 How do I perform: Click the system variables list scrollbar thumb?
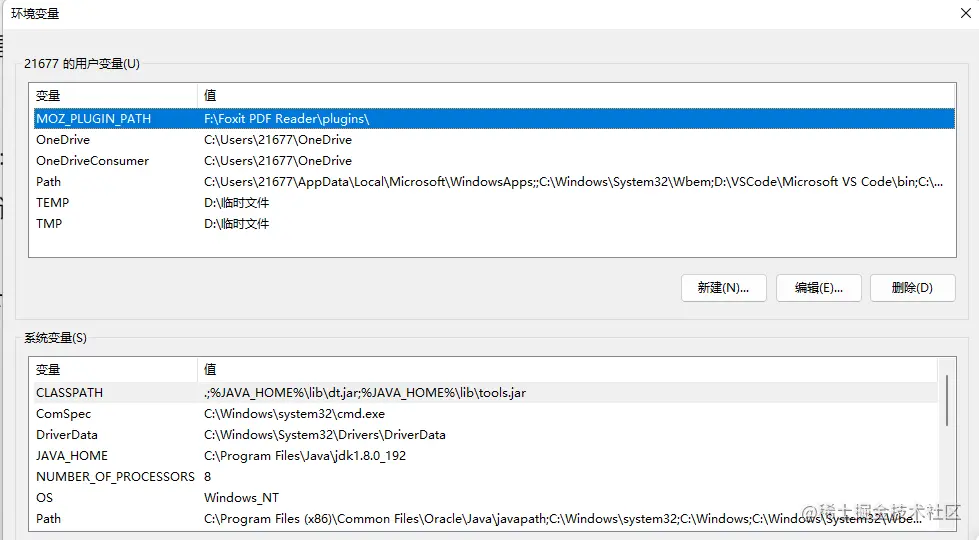point(947,400)
